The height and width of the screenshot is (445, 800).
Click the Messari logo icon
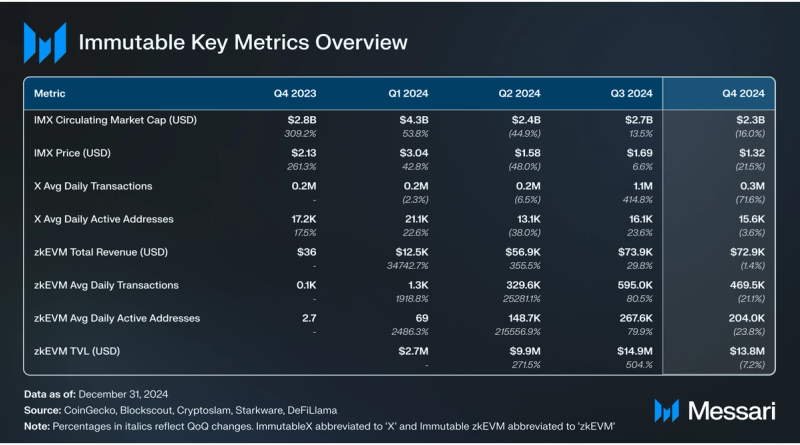click(668, 411)
